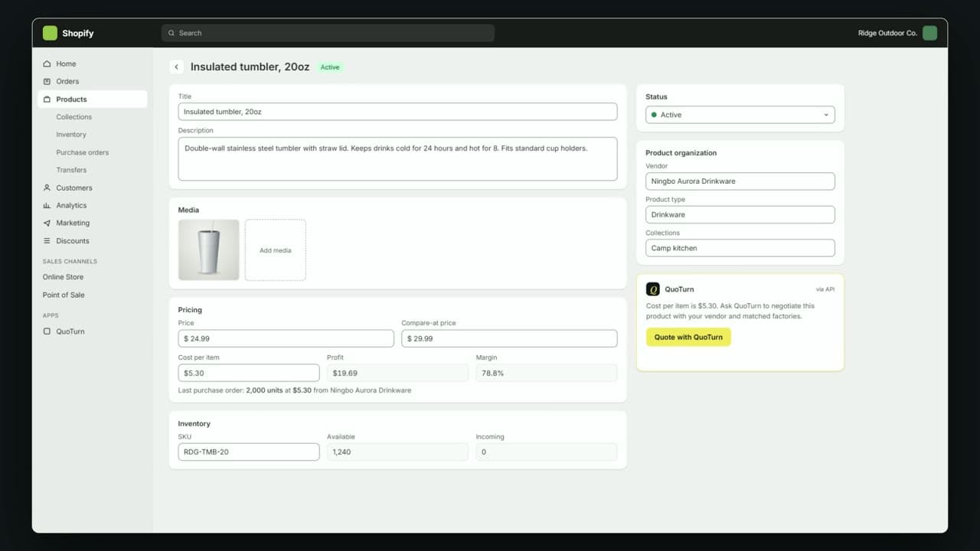Screen dimensions: 980x551
Task: Click the Profit value $19.69
Action: [x=397, y=373]
